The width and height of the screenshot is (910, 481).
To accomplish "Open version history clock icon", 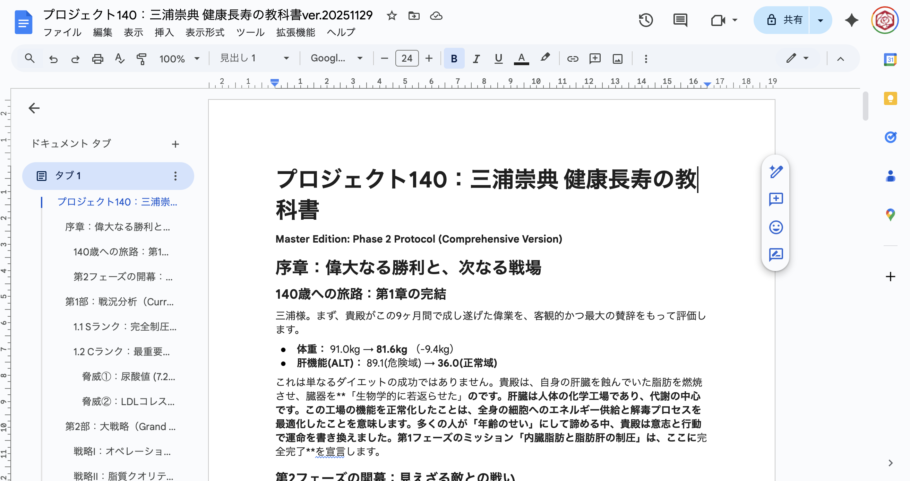I will coord(646,20).
